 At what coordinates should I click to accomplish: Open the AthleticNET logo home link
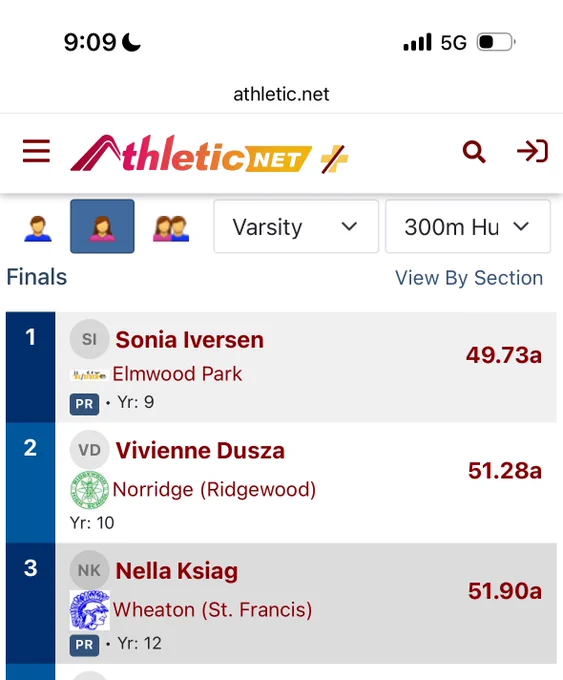click(210, 154)
